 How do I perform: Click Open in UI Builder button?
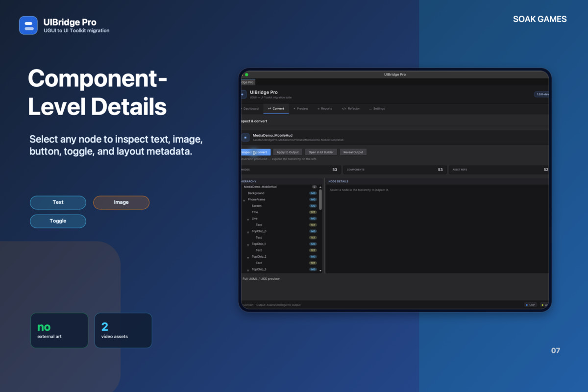click(321, 152)
